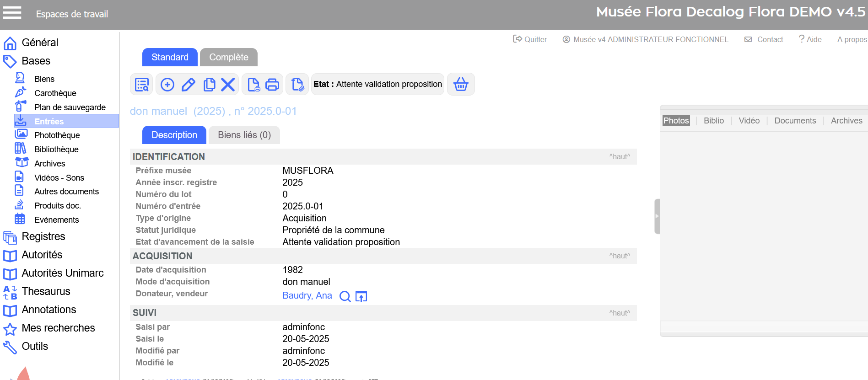Click the add new record plus icon
This screenshot has width=868, height=380.
(167, 85)
